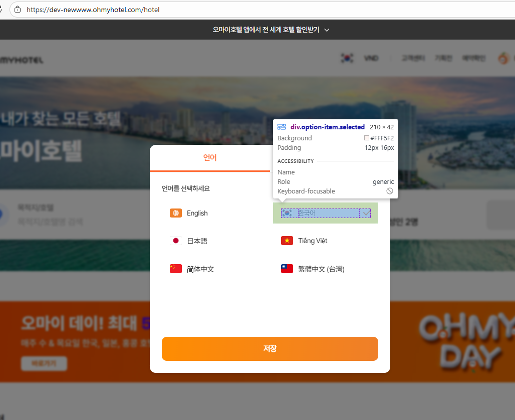
Task: Click the 언어를 선택하세요 heading text
Action: point(185,188)
